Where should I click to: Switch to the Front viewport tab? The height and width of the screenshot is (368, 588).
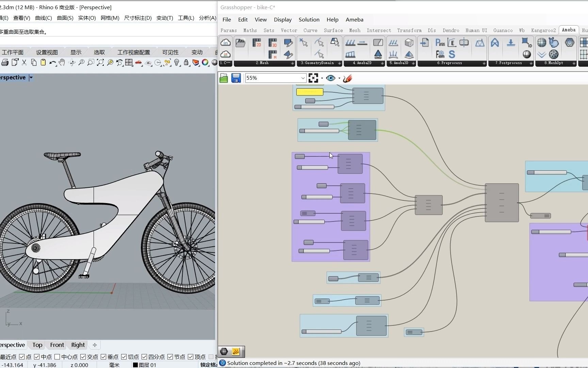point(57,345)
